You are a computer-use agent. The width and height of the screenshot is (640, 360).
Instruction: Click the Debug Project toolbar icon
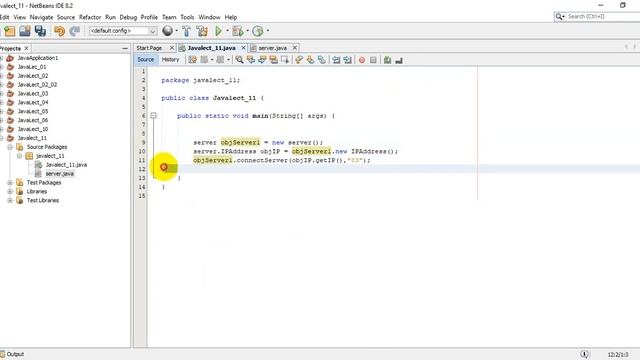(237, 31)
